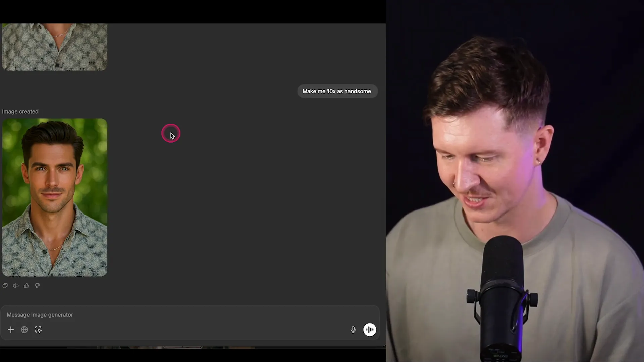Screen dimensions: 644x362
Task: Copy the image response
Action: 5,286
